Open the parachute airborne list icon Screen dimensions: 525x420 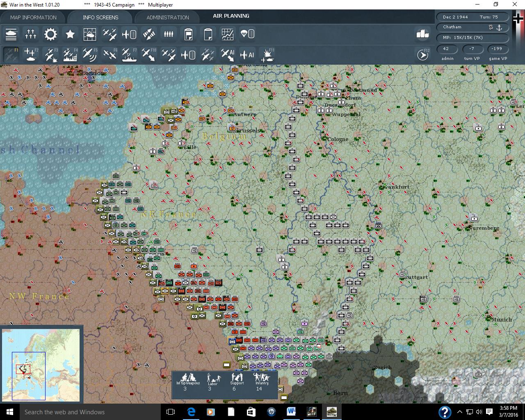pos(247,34)
